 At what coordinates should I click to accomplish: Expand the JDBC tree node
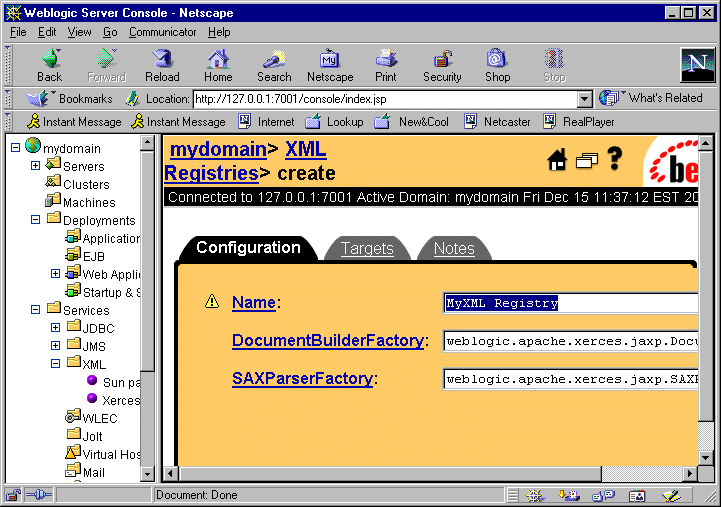pyautogui.click(x=55, y=327)
